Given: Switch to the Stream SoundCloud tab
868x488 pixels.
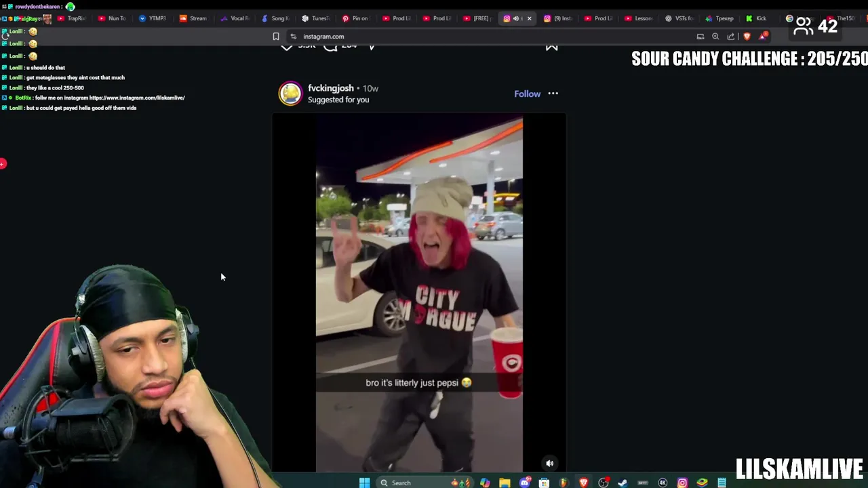Looking at the screenshot, I should (193, 18).
